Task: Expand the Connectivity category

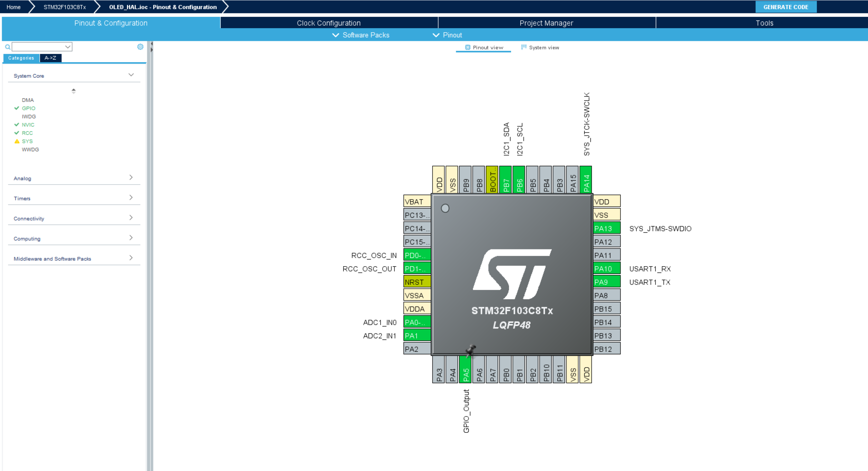Action: [131, 218]
